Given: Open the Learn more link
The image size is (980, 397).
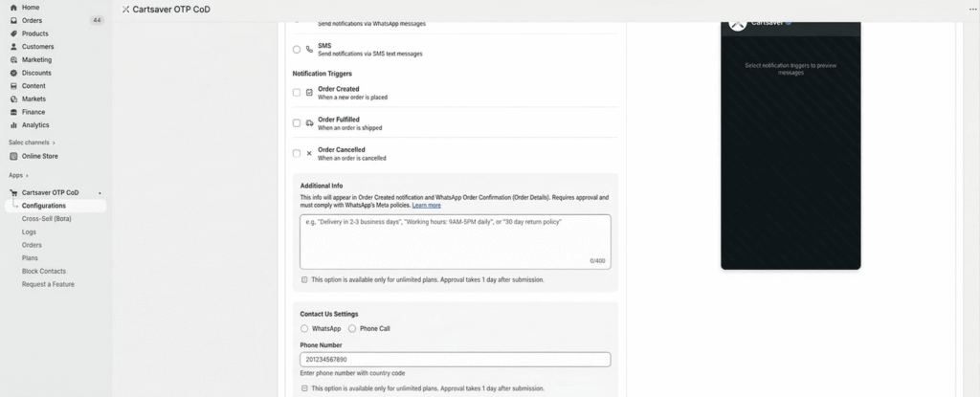Looking at the screenshot, I should (427, 205).
